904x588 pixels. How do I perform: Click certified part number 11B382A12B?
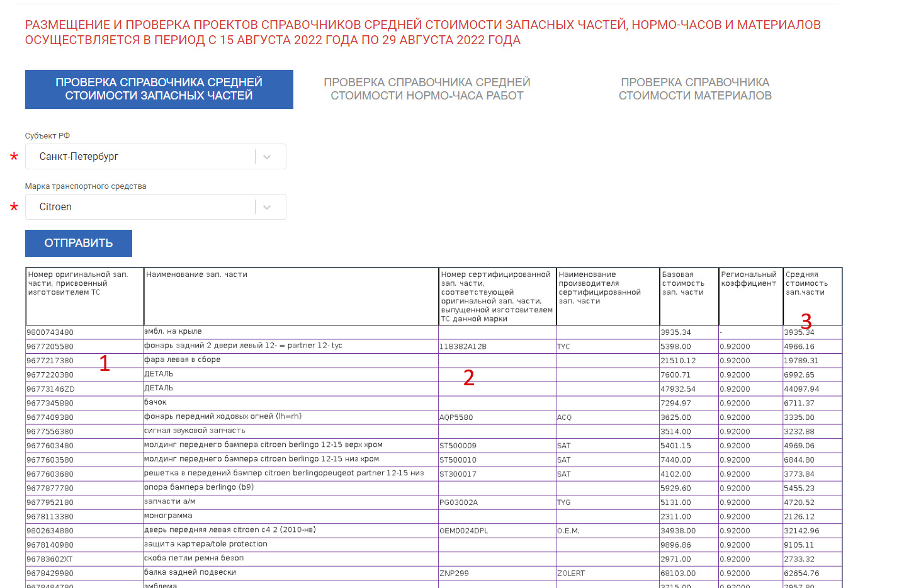(x=463, y=347)
